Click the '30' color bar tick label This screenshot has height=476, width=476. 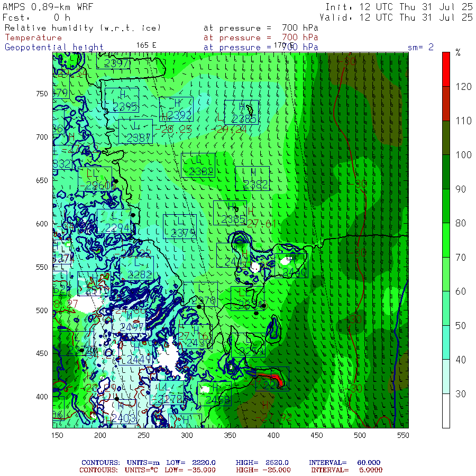point(461,394)
